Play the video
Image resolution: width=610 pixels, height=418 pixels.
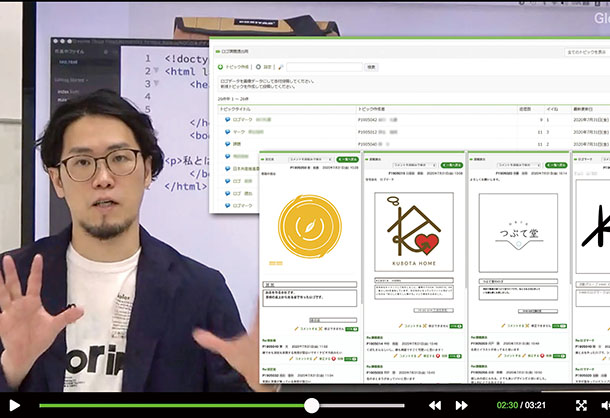14,406
